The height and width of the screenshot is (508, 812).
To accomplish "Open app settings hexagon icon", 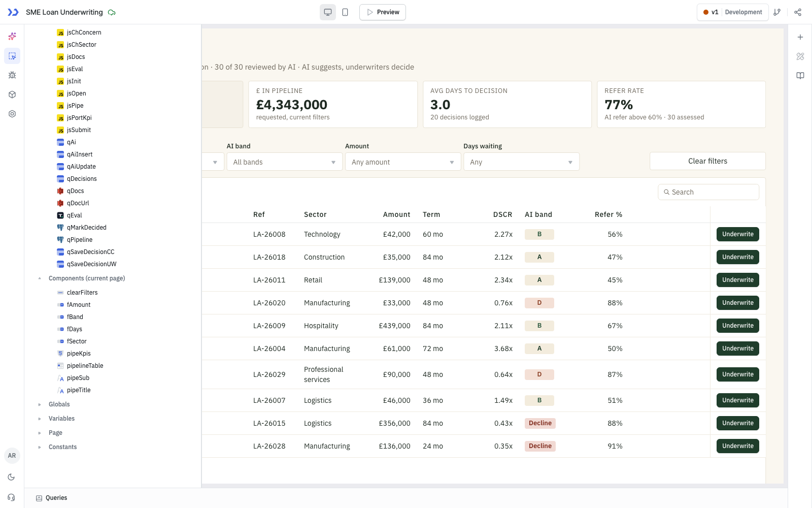I will 12,114.
